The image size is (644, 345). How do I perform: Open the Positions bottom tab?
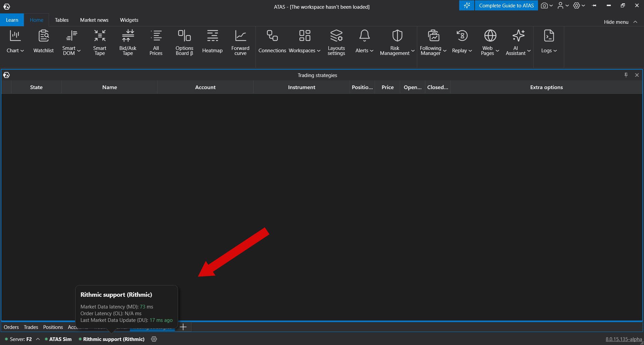(x=53, y=327)
